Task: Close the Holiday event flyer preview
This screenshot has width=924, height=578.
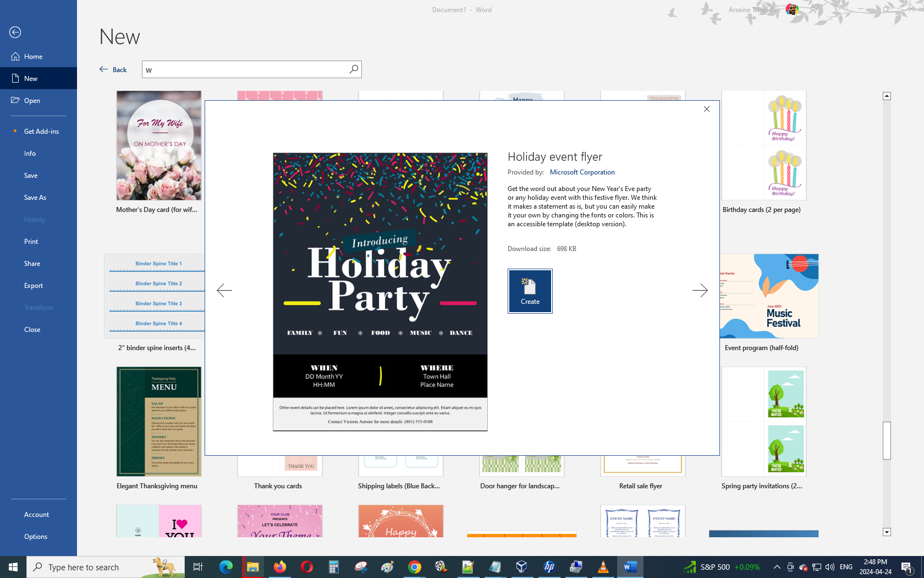Action: pyautogui.click(x=707, y=109)
